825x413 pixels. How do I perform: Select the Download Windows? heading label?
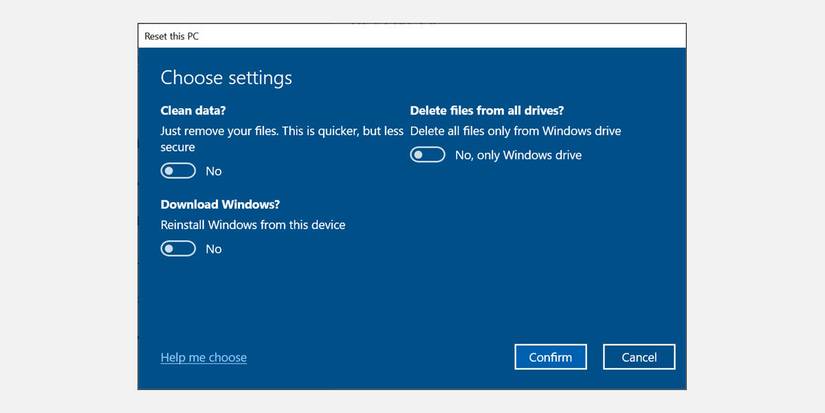(x=218, y=204)
